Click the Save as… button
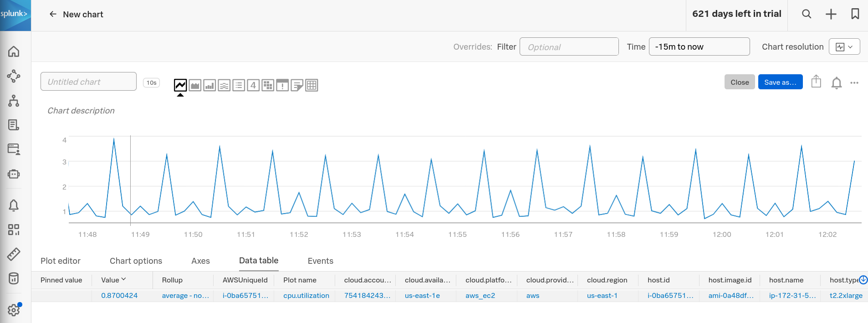 780,82
